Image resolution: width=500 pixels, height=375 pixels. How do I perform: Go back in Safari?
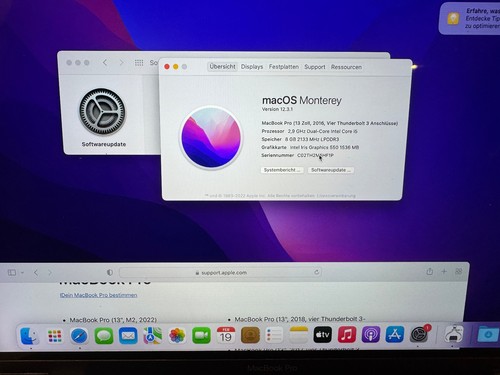coord(36,273)
